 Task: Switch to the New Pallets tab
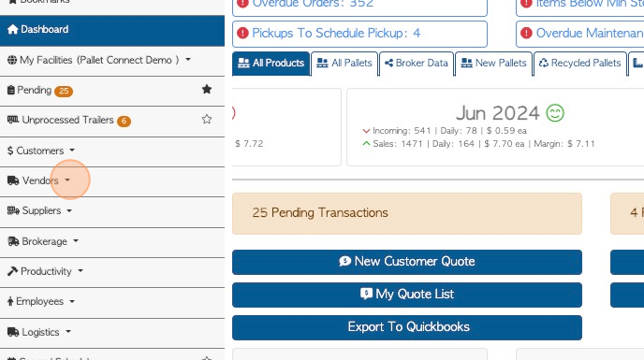coord(493,64)
